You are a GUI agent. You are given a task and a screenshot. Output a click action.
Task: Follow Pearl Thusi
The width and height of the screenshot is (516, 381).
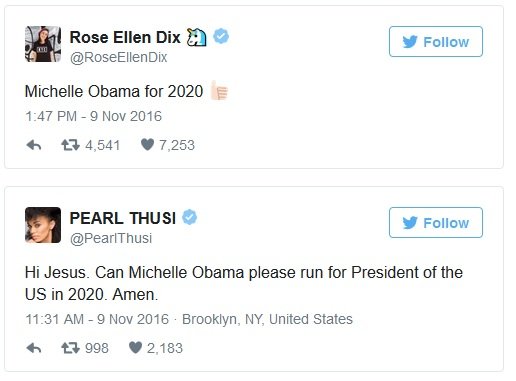tap(436, 223)
